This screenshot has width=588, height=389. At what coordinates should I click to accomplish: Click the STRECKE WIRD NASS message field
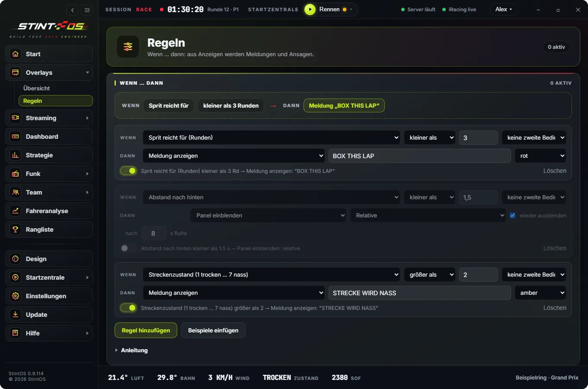coord(419,293)
